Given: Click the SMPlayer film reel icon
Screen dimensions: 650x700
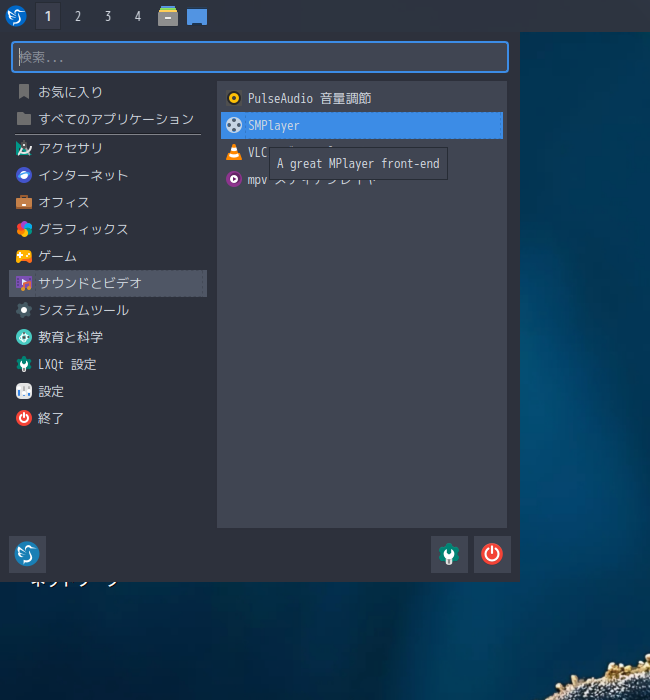Looking at the screenshot, I should tap(233, 125).
